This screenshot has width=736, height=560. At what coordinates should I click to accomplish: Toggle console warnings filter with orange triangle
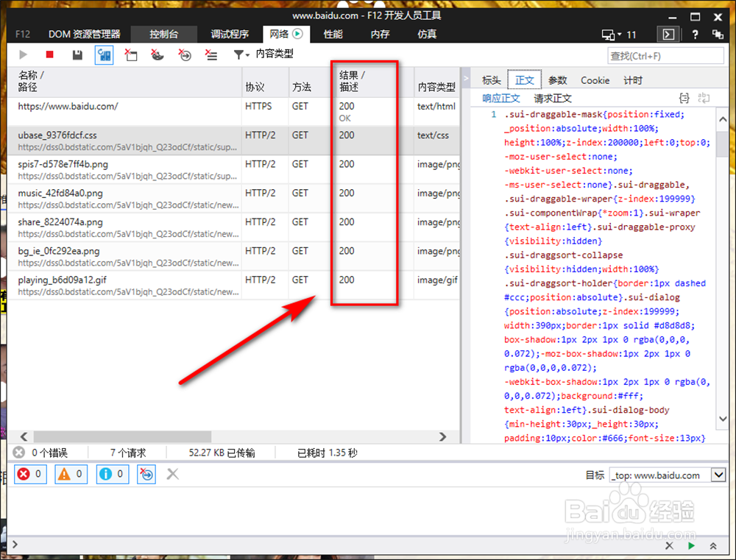[71, 474]
